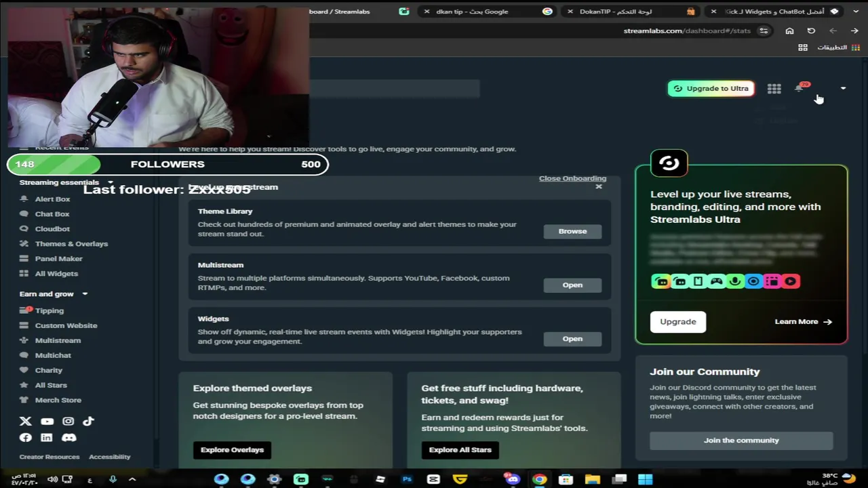Click the gamepad icon in the Ultra card
This screenshot has height=488, width=868.
point(717,281)
